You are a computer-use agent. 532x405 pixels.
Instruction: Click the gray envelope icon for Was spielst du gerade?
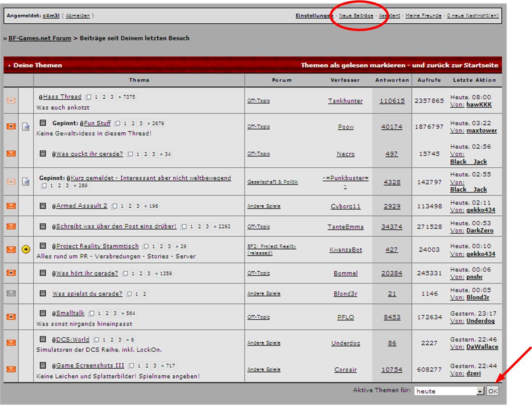coord(11,293)
